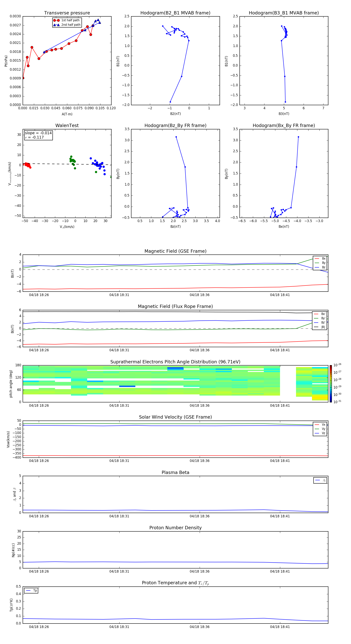Select Vz in the solar wind legend
This screenshot has width=351, height=644.
320,433
